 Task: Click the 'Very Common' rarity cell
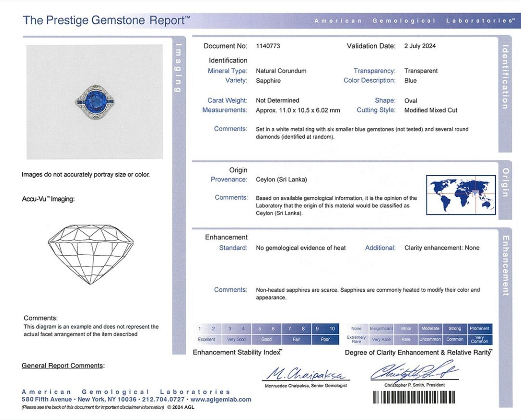pyautogui.click(x=479, y=339)
